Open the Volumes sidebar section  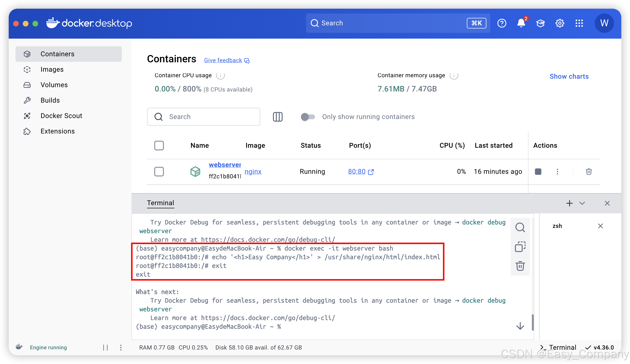(54, 85)
